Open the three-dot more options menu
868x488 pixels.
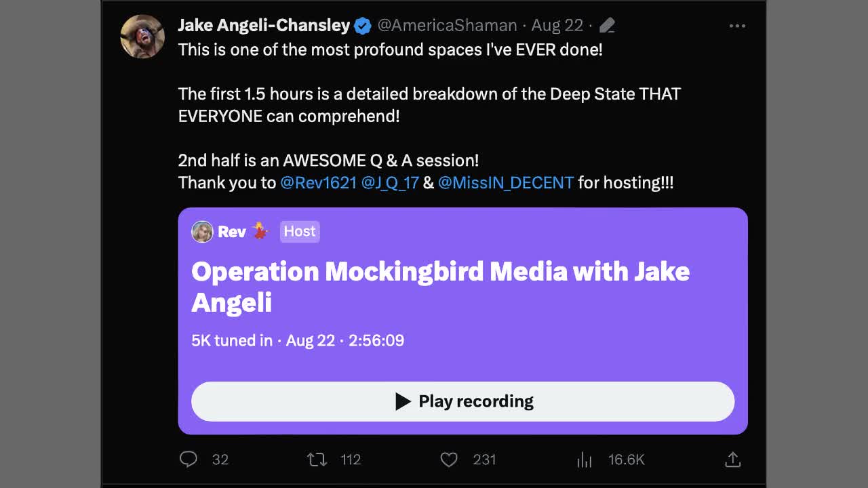pos(737,26)
